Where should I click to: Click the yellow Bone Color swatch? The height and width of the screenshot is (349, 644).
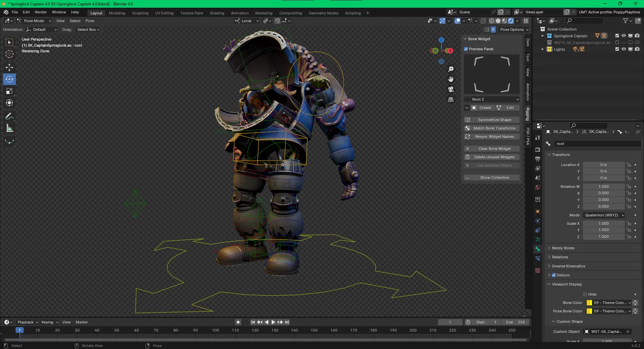pos(589,303)
